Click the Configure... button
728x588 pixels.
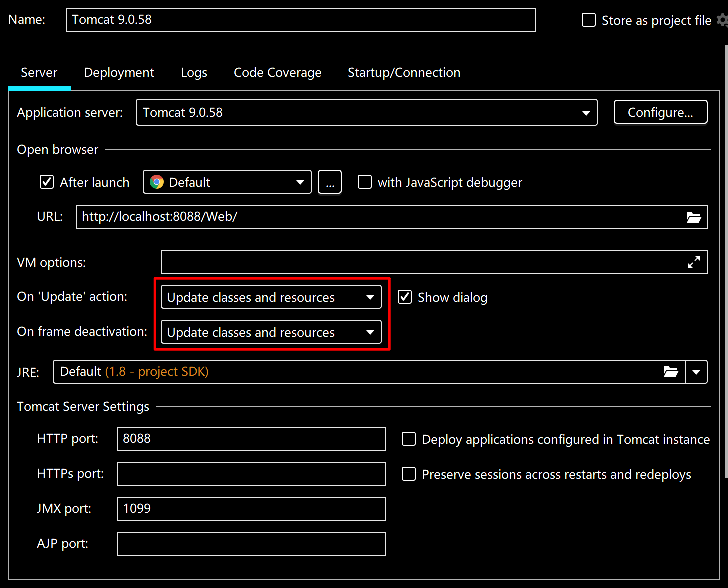[660, 112]
